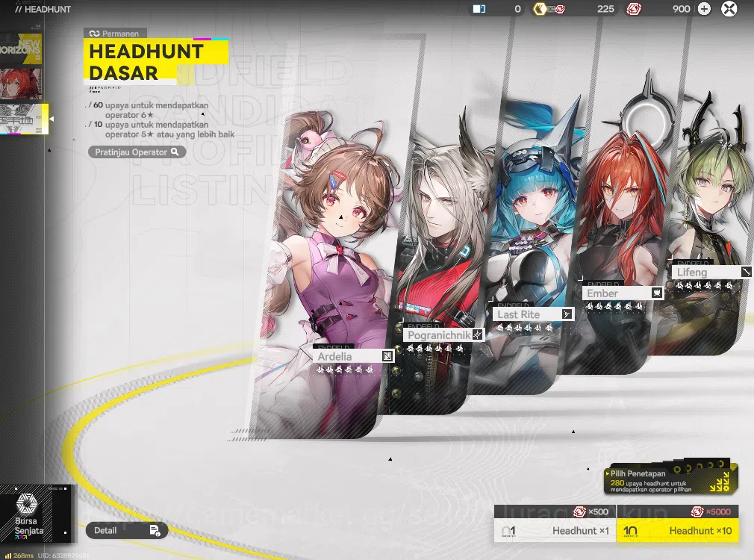Open Pratinjau Operator preview
This screenshot has height=560, width=754.
[137, 152]
